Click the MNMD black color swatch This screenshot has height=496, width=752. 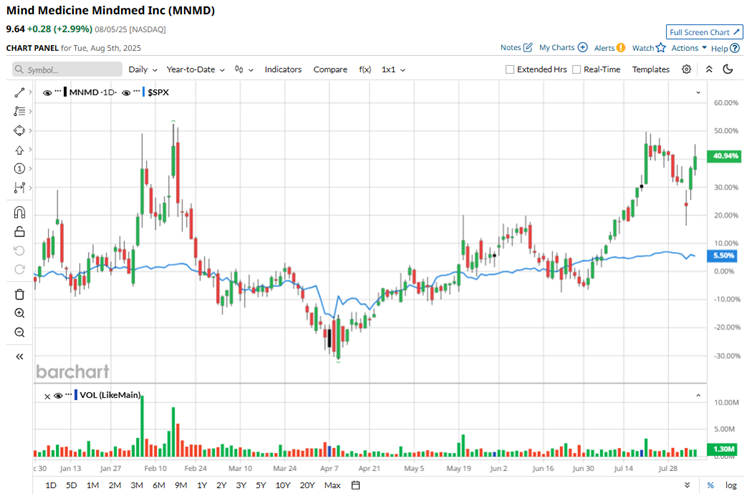[x=65, y=92]
